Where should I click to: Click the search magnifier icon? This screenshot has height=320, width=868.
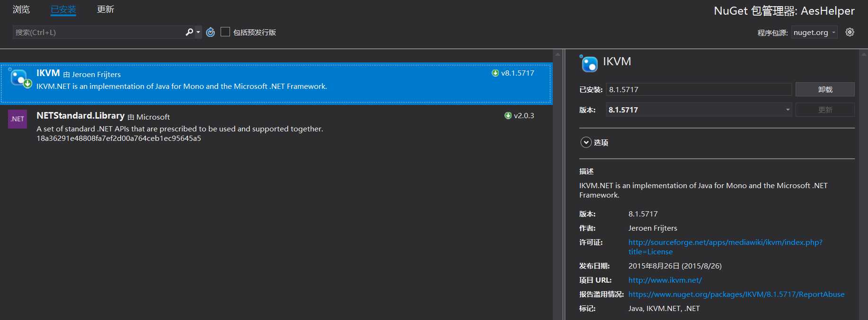(x=189, y=32)
